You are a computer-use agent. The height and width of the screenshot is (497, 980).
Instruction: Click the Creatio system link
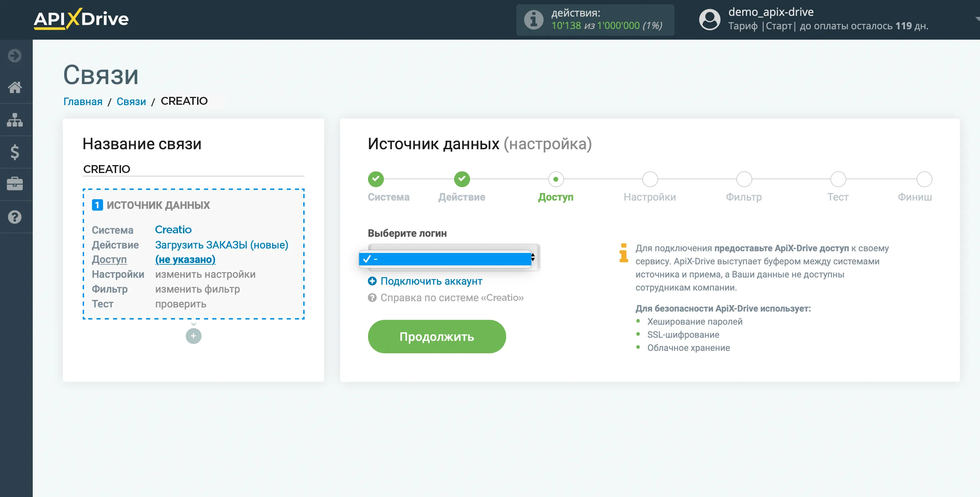click(x=173, y=230)
